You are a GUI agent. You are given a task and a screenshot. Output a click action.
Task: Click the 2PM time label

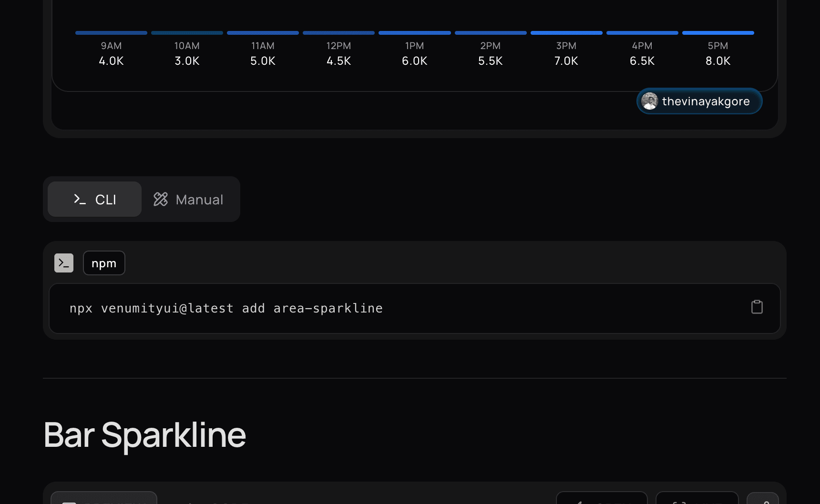pos(490,46)
